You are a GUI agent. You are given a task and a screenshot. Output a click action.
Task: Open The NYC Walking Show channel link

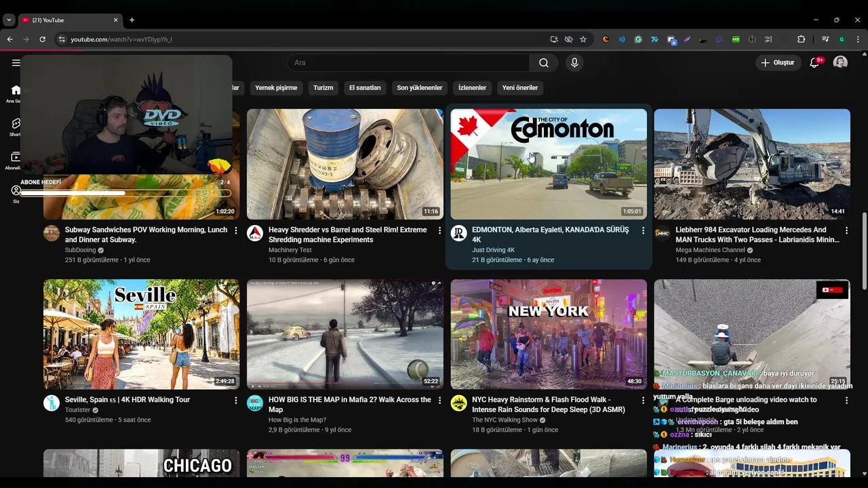(505, 420)
